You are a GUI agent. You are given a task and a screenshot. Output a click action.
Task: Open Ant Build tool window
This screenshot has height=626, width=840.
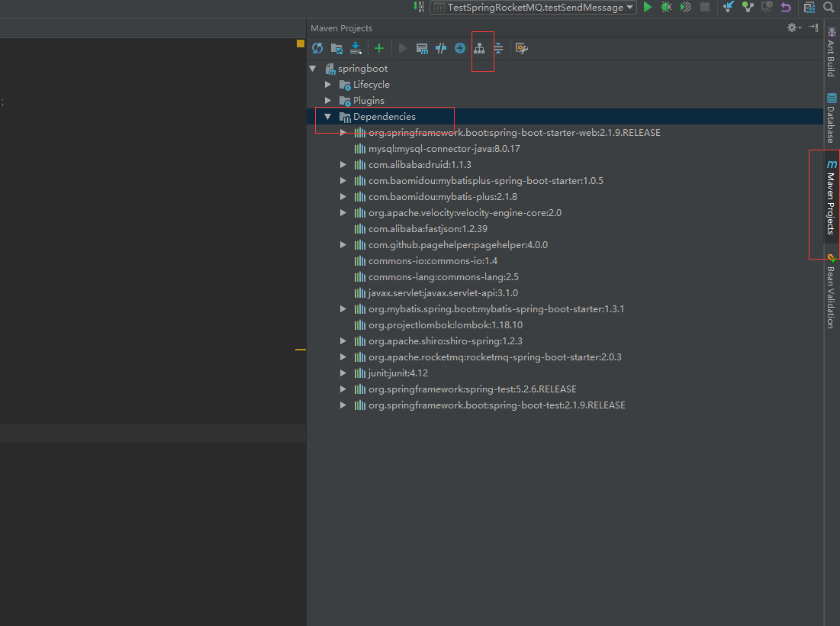pyautogui.click(x=832, y=51)
